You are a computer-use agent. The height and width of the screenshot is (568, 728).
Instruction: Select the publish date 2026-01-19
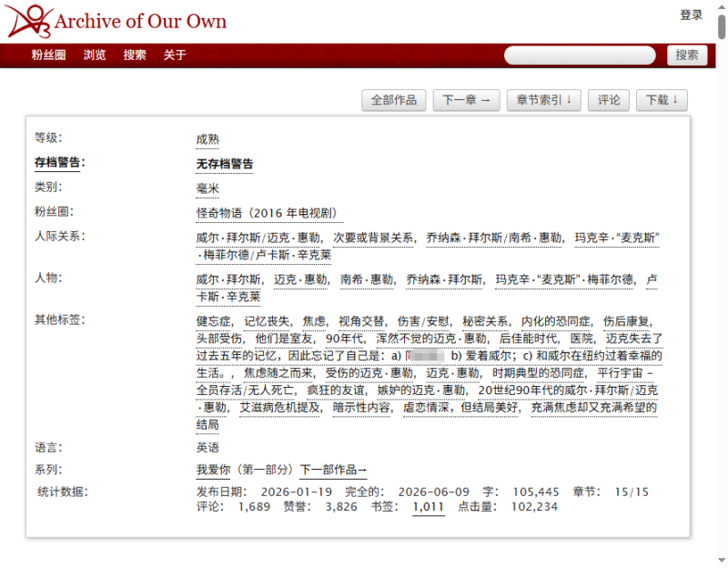[297, 492]
